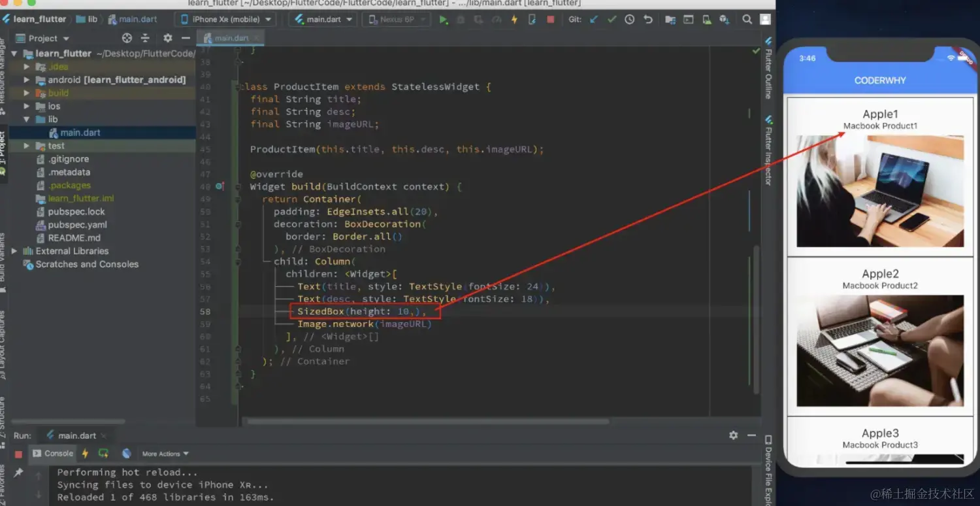The height and width of the screenshot is (506, 980).
Task: Toggle the Favorites tool window
Action: [3, 484]
